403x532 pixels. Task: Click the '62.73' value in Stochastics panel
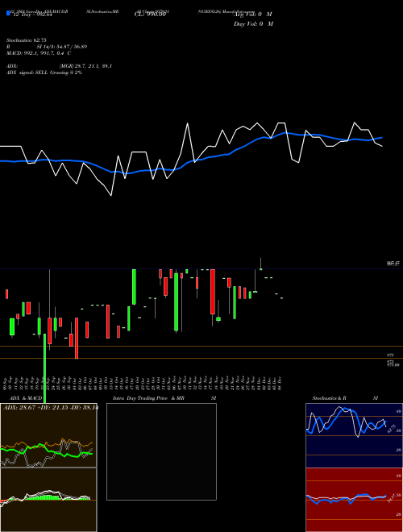pos(391,428)
